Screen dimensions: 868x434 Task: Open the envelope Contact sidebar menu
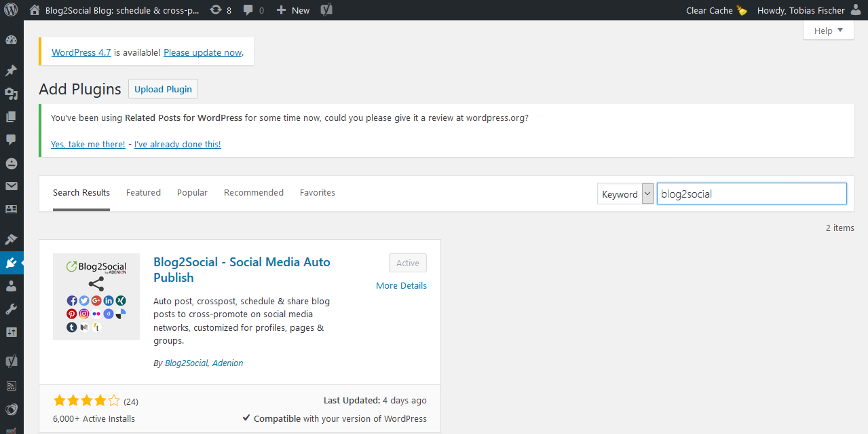click(x=11, y=186)
